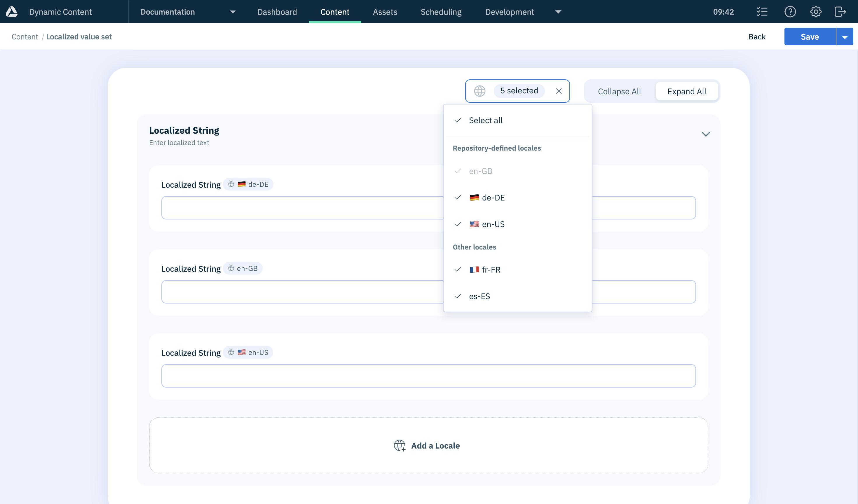Click US flag in dropdown list

tap(474, 224)
